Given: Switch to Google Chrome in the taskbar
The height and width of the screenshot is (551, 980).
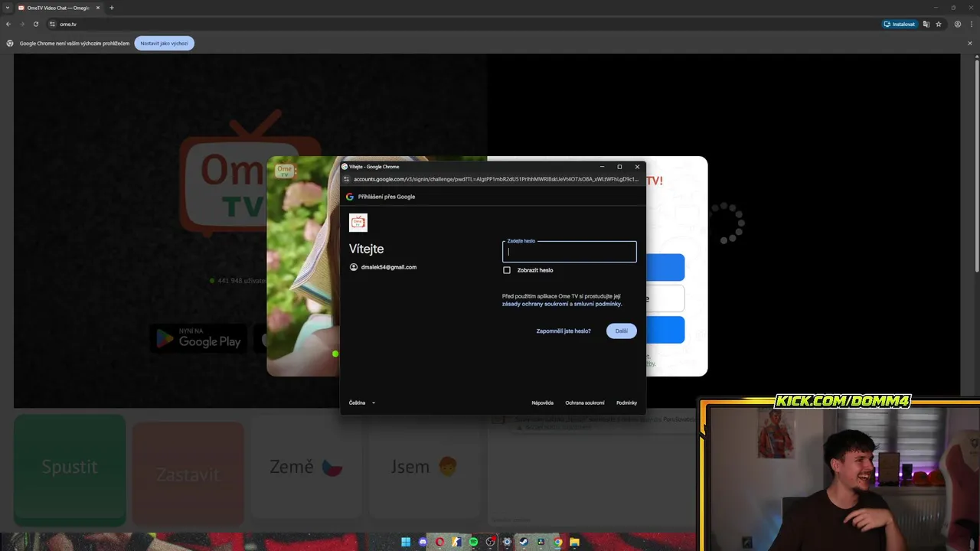Looking at the screenshot, I should [x=557, y=542].
